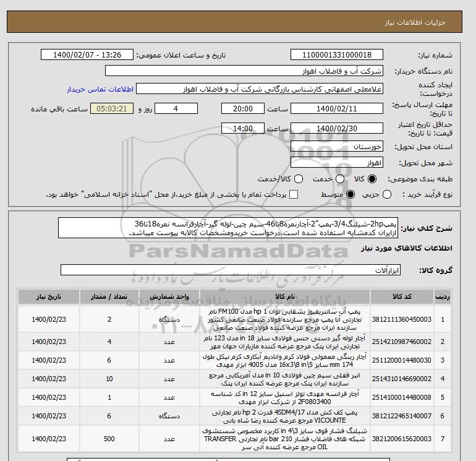Click the انبر قفلی سیم چین item name
This screenshot has height=461, width=476.
[x=285, y=379]
